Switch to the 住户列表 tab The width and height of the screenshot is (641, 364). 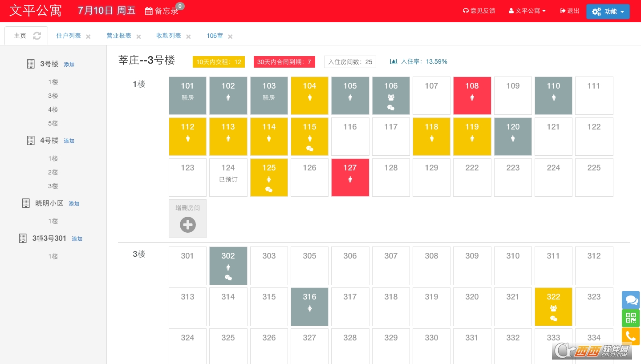point(69,36)
